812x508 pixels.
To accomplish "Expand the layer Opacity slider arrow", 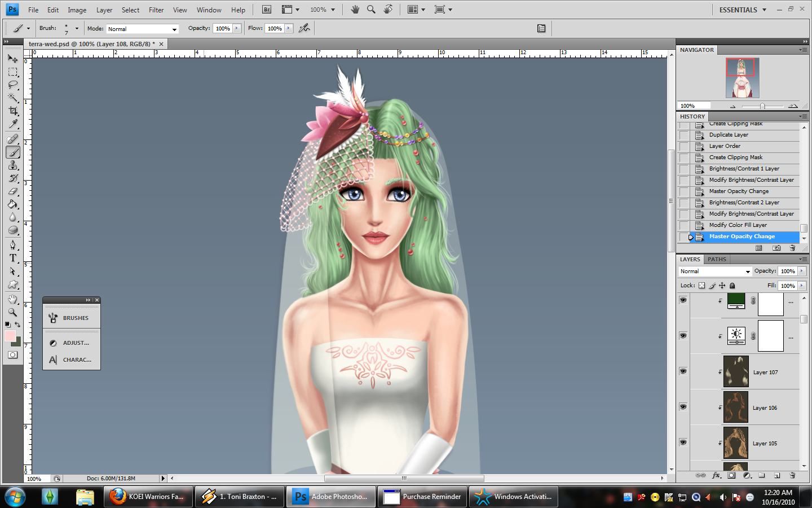I will point(801,271).
